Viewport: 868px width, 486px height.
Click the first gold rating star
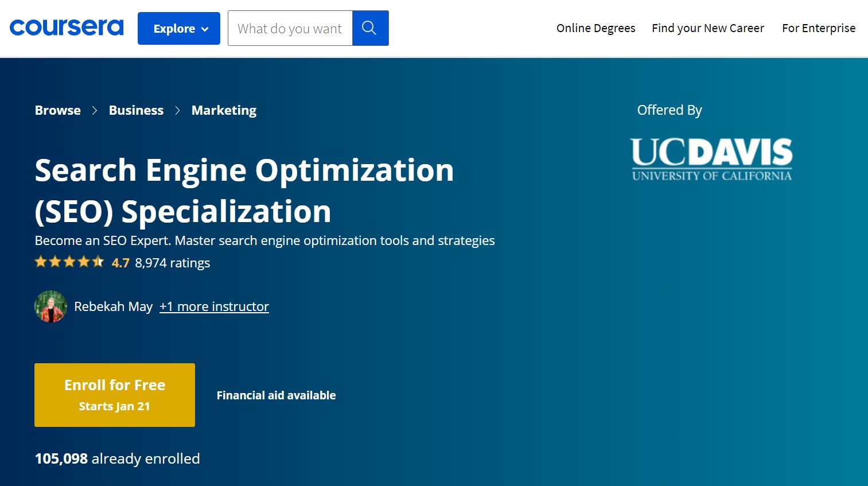tap(40, 262)
